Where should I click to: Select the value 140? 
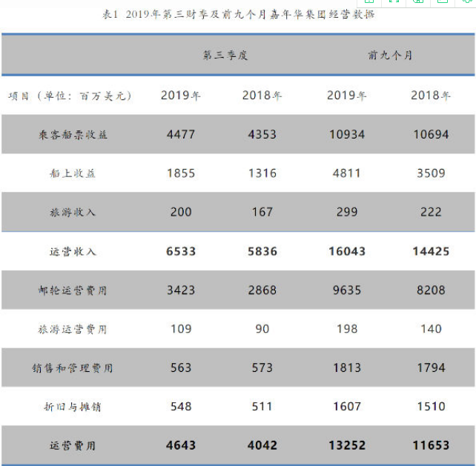pos(431,329)
